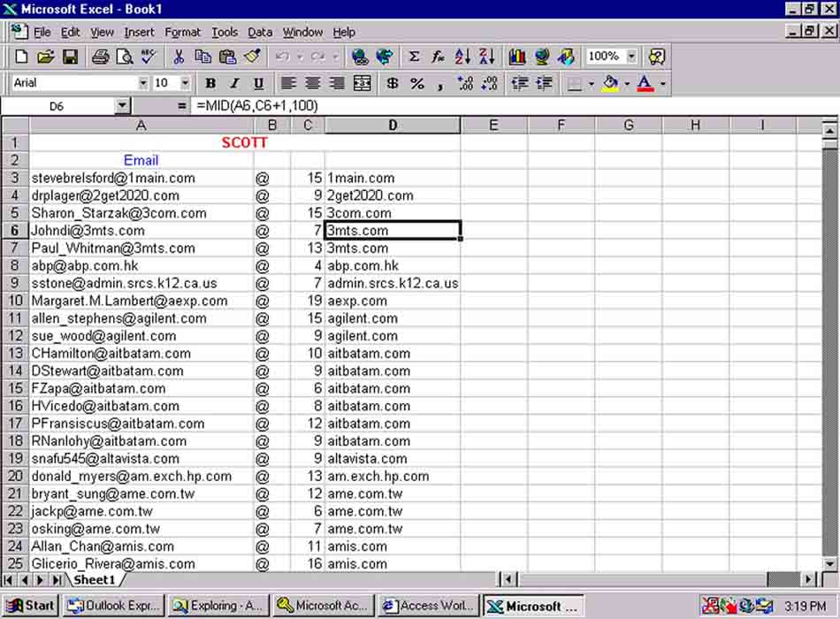840x619 pixels.
Task: Apply Currency Style dollar icon
Action: pos(392,83)
